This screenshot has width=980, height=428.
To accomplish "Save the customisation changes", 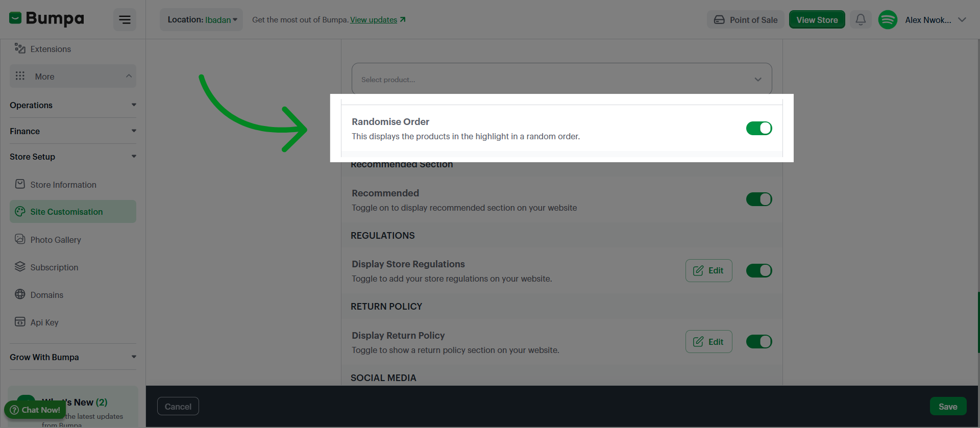I will click(x=948, y=407).
